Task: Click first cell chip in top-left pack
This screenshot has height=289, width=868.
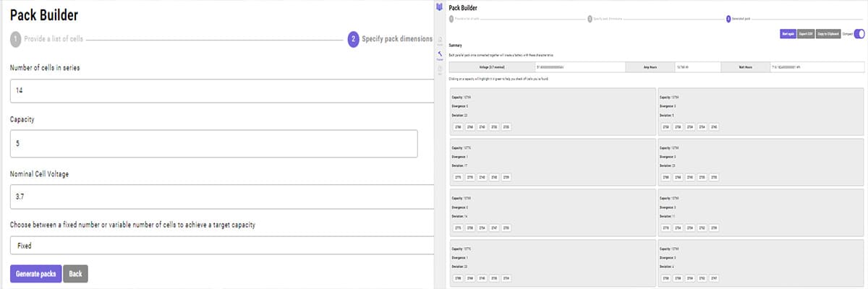Action: click(x=458, y=127)
